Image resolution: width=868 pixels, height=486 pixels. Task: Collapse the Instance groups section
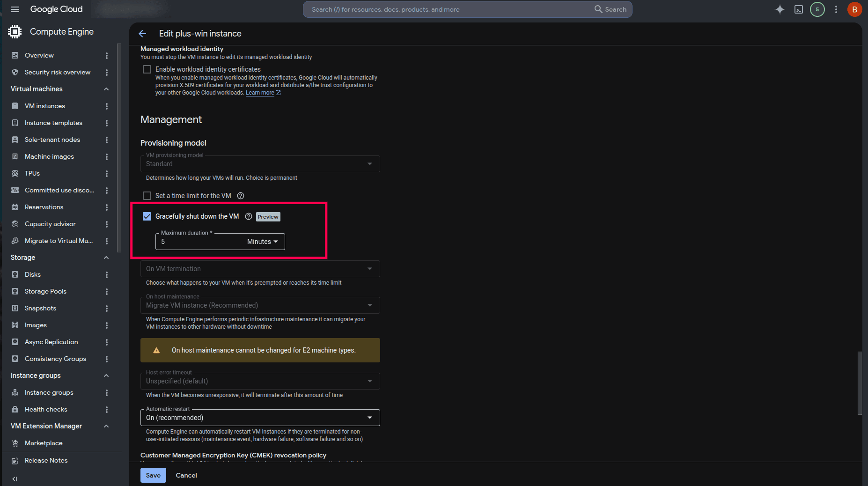point(106,376)
